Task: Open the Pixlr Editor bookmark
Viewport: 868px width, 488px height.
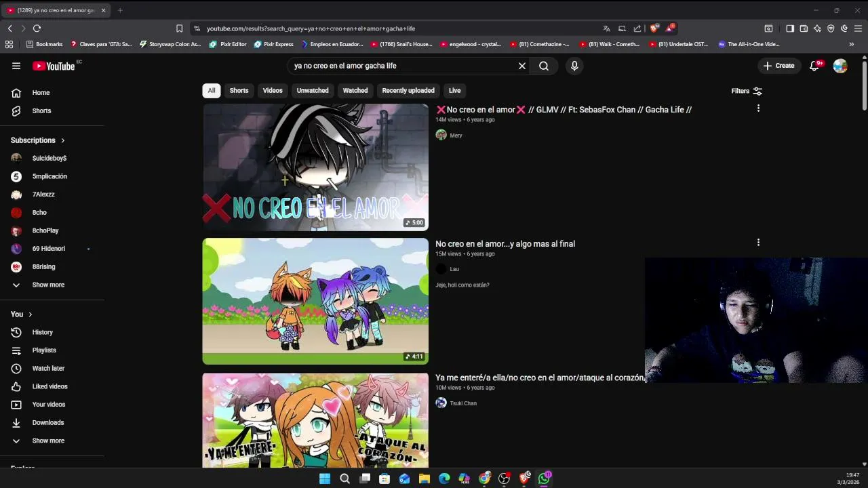Action: [228, 44]
